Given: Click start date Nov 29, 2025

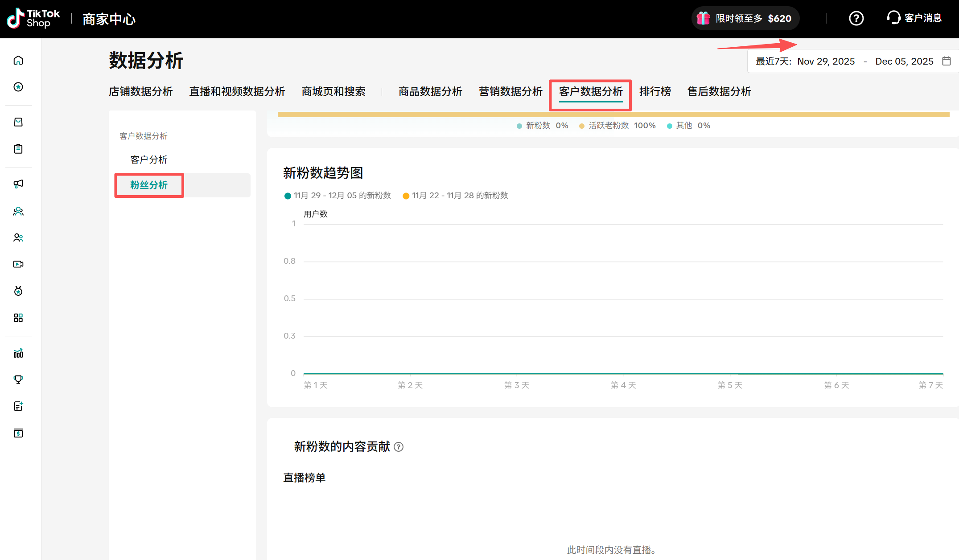Looking at the screenshot, I should click(x=826, y=61).
